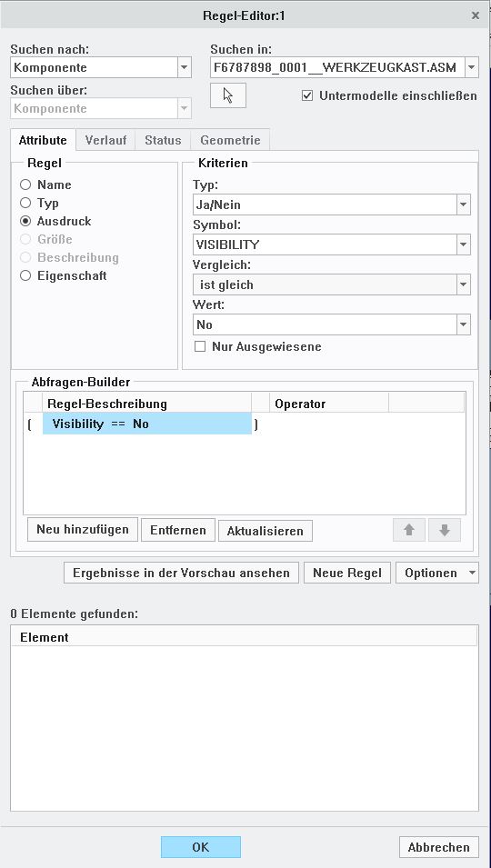Close the Regel-Editor dialog
The height and width of the screenshot is (868, 491).
click(x=475, y=15)
